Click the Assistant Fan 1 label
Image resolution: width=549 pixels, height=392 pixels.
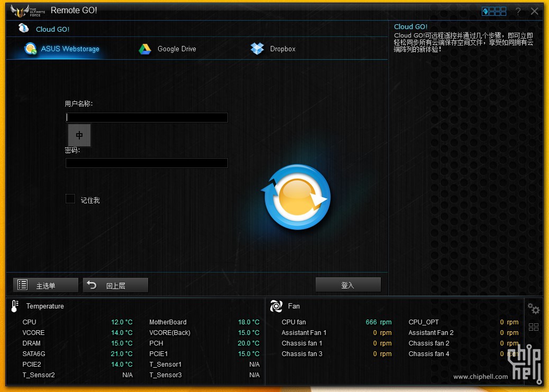[304, 332]
